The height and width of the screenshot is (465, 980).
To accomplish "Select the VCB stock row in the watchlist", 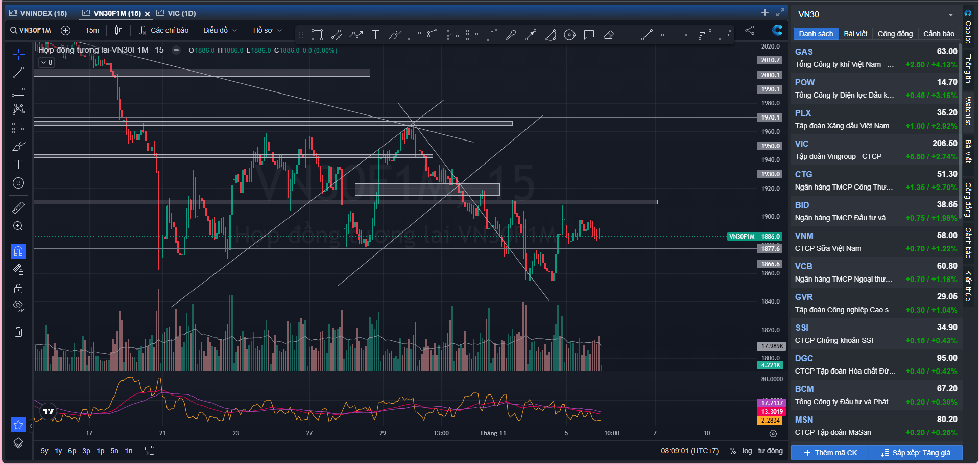I will 876,272.
